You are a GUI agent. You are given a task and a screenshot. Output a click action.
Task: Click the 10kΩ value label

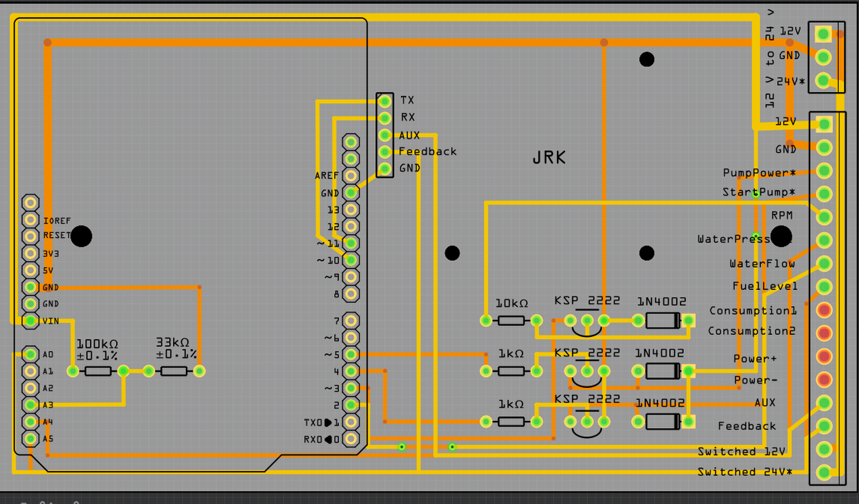[511, 303]
